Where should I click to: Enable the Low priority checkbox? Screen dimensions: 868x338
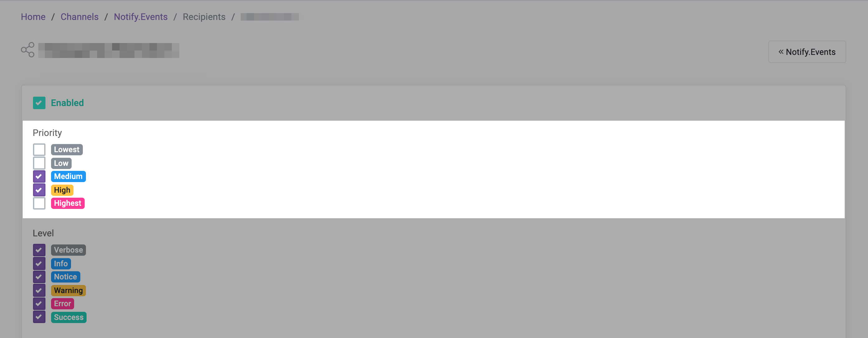39,163
